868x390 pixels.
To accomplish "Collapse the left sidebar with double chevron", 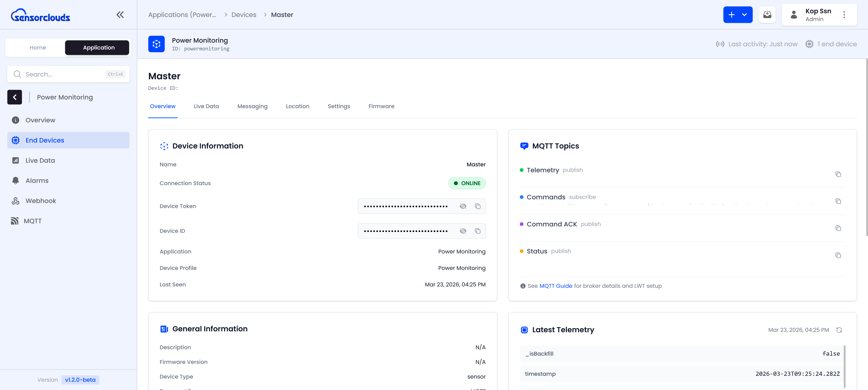I will click(x=120, y=15).
